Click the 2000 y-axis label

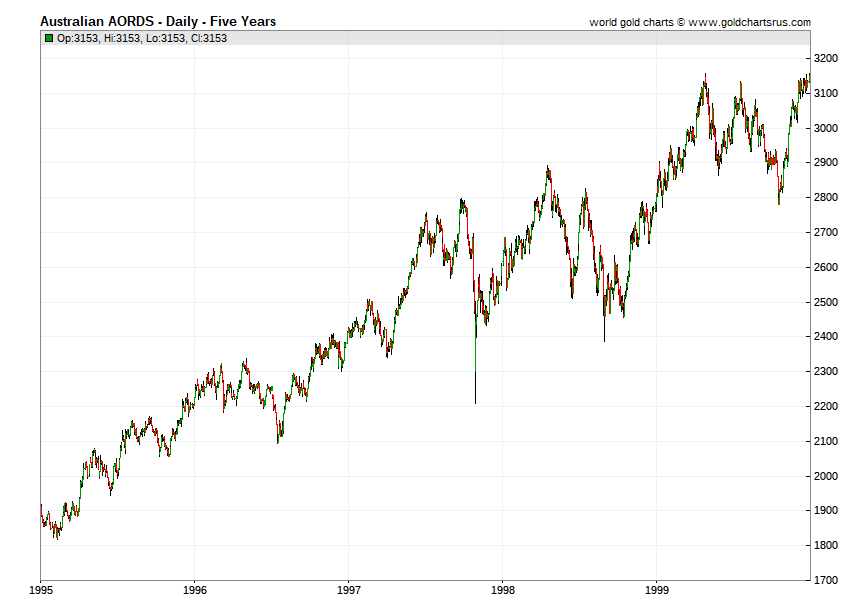tap(826, 476)
